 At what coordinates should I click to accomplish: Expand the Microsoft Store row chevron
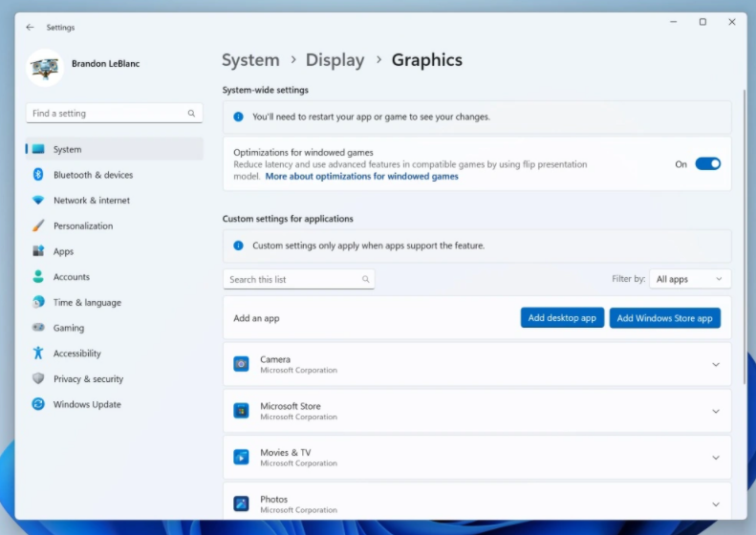point(716,411)
